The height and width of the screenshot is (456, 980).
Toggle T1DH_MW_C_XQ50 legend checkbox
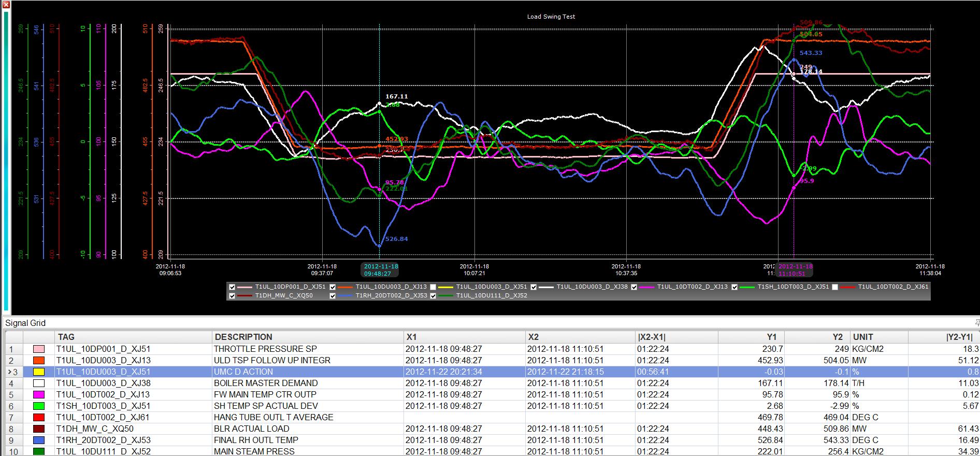[232, 296]
